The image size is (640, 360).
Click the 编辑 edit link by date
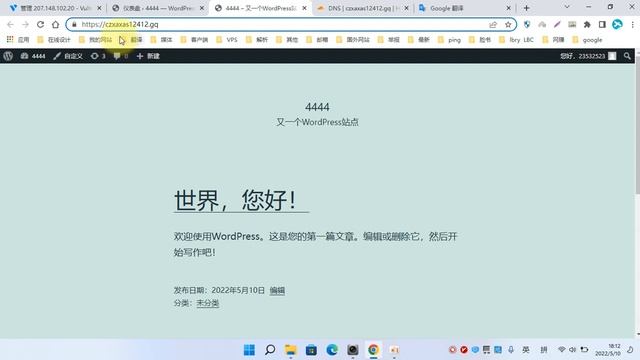click(x=277, y=290)
